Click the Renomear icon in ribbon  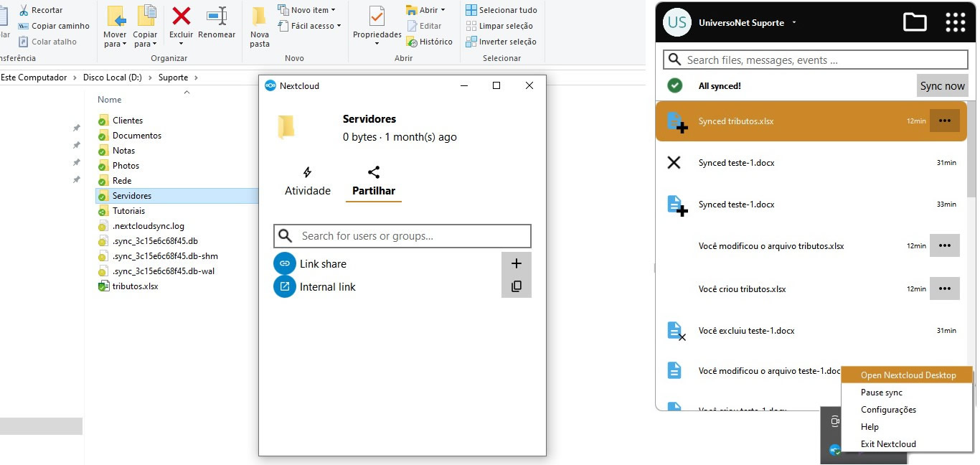point(216,16)
